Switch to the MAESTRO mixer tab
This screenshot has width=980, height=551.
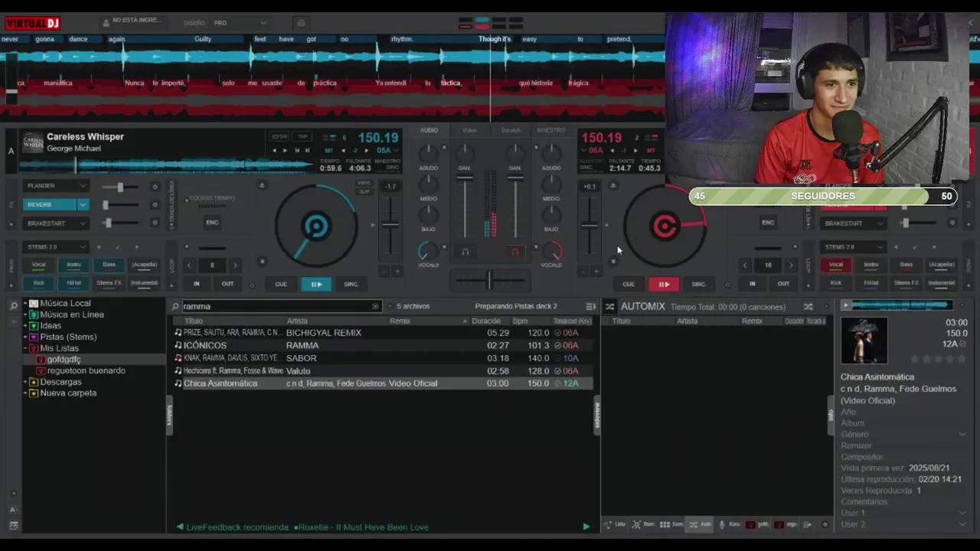[550, 130]
